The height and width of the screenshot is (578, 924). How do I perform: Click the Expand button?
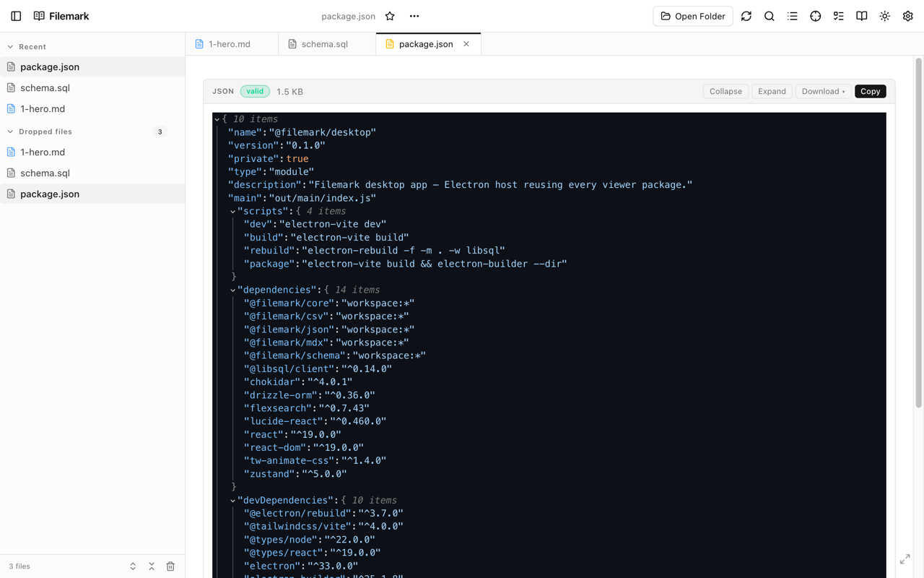point(772,92)
